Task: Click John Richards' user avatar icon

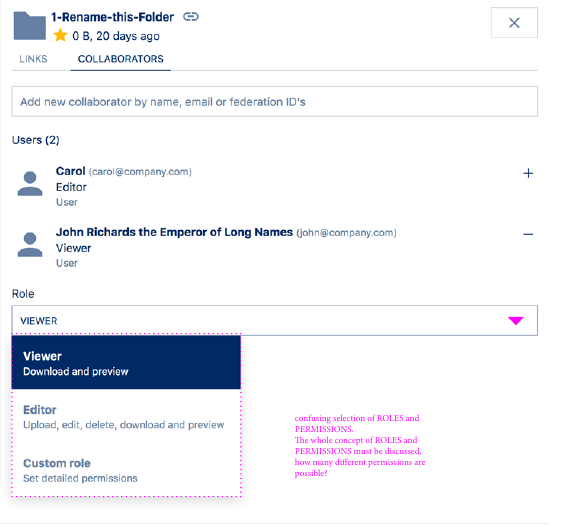Action: click(x=30, y=244)
